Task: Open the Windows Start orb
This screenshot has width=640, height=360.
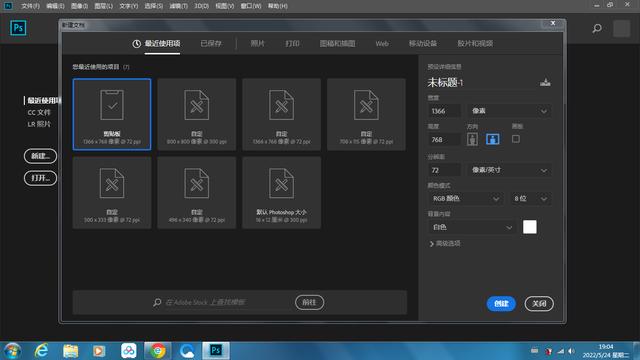Action: pos(12,351)
